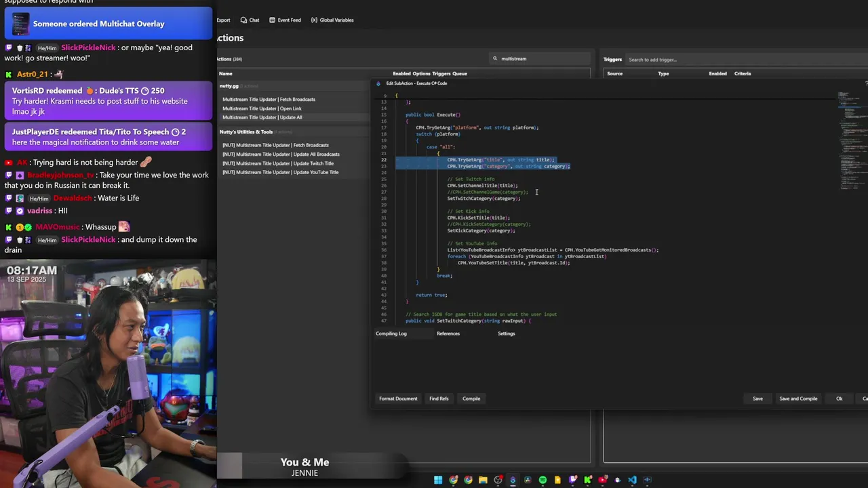
Task: Click the Edit SubAction dialog title icon
Action: pyautogui.click(x=378, y=83)
